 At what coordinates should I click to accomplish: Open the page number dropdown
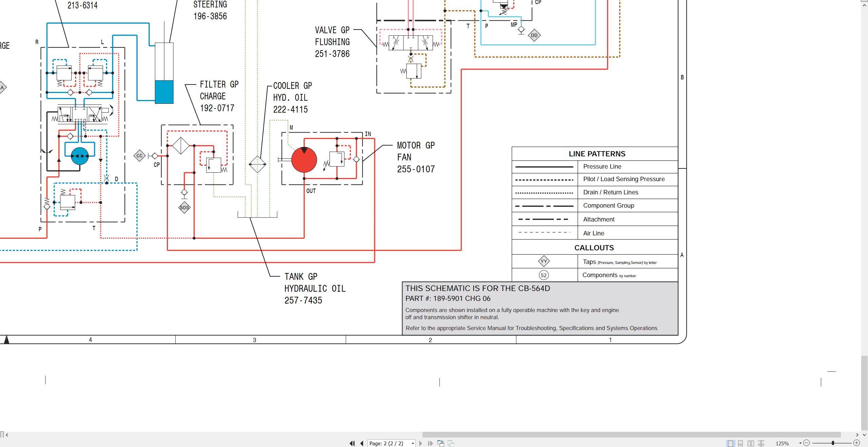click(413, 443)
